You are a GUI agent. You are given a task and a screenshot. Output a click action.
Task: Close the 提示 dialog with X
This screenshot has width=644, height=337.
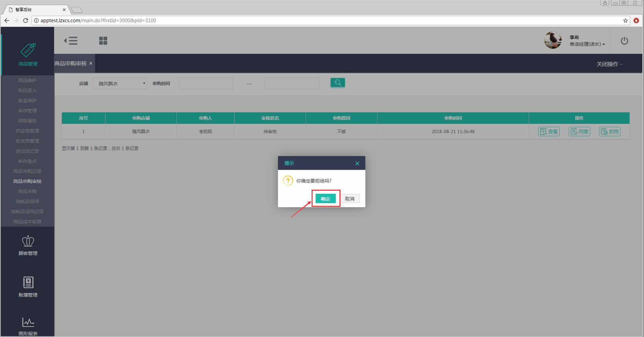pos(357,163)
